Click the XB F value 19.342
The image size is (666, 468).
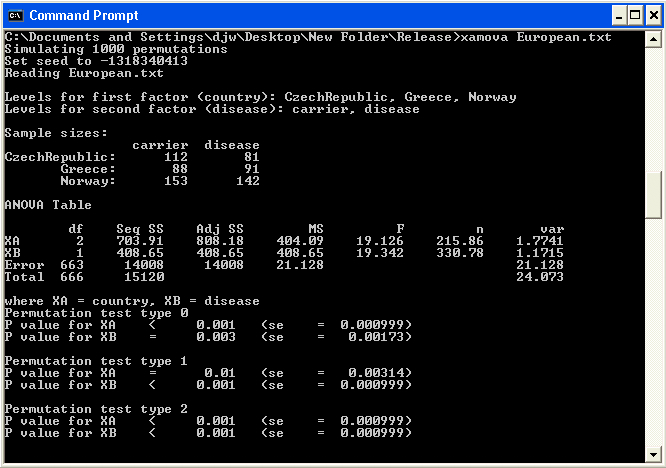coord(380,253)
